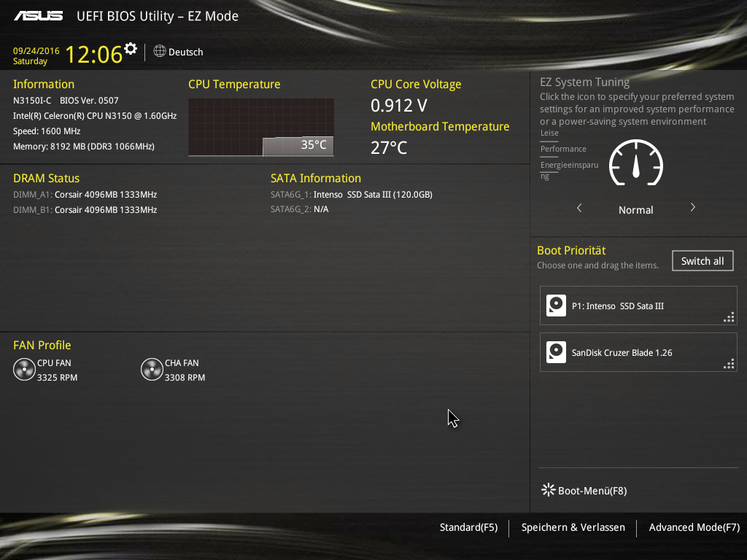Click the drag handle on P1 Intenso entry
Image resolution: width=747 pixels, height=560 pixels.
[x=729, y=318]
